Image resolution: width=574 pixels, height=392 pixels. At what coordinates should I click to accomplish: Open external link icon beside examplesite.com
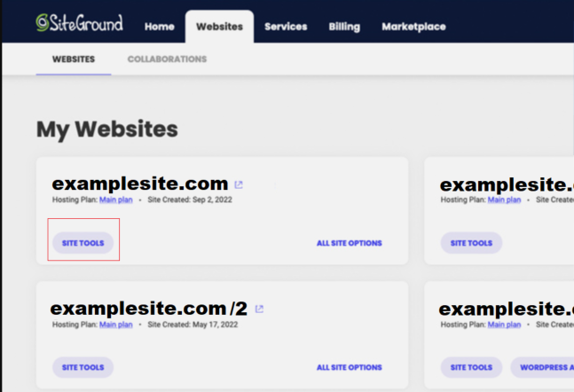239,184
